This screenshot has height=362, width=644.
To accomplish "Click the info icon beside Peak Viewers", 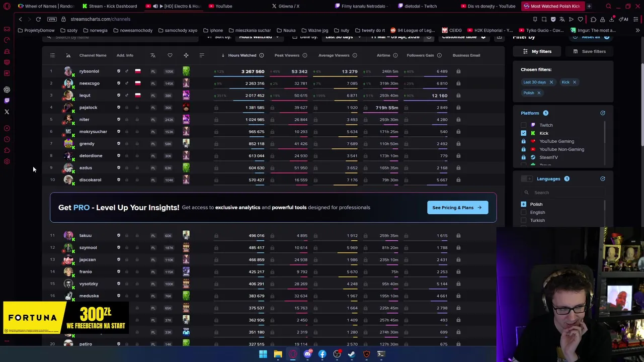I will click(305, 55).
